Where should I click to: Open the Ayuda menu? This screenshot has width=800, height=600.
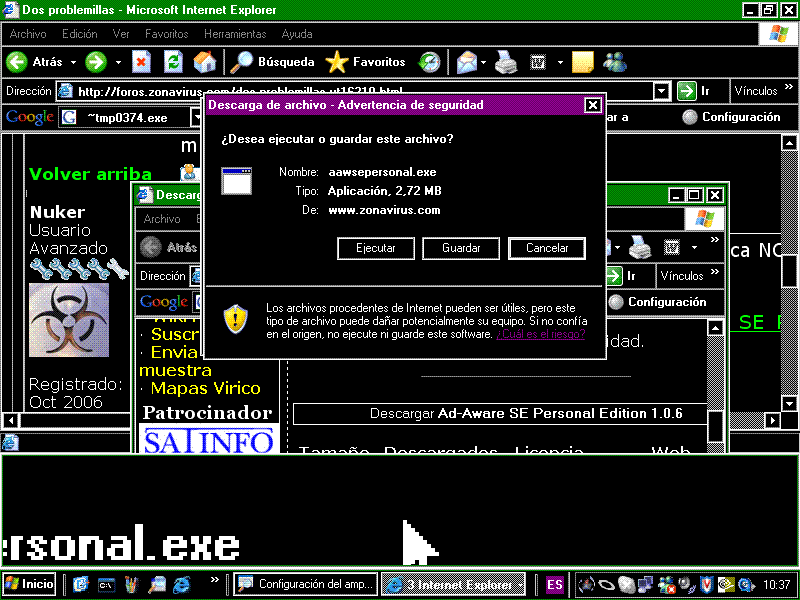(x=297, y=34)
